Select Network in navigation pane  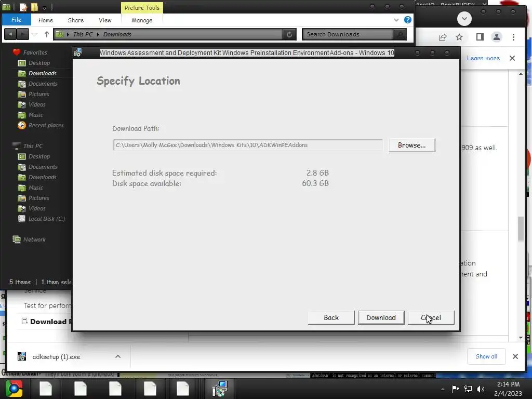[34, 240]
